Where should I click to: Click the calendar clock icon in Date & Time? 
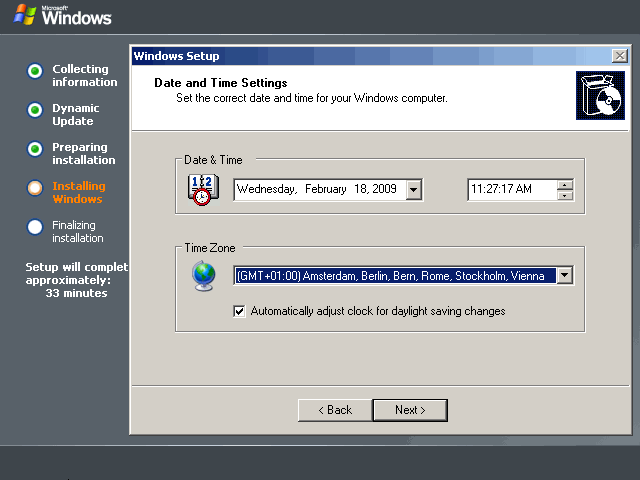pyautogui.click(x=203, y=190)
